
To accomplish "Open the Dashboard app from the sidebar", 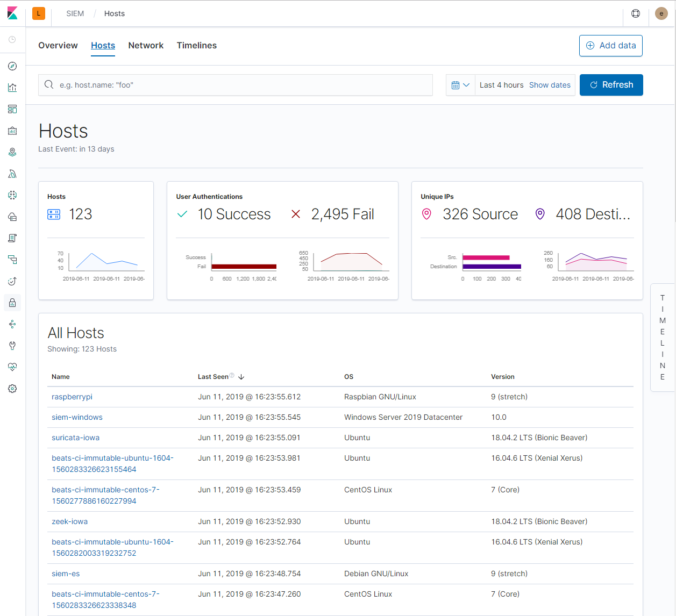I will pos(12,109).
